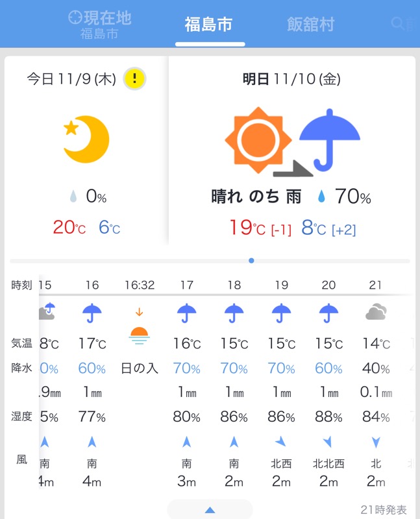The height and width of the screenshot is (519, 420).
Task: Tap the 晴れ のち 雨 forecast text
Action: click(256, 197)
